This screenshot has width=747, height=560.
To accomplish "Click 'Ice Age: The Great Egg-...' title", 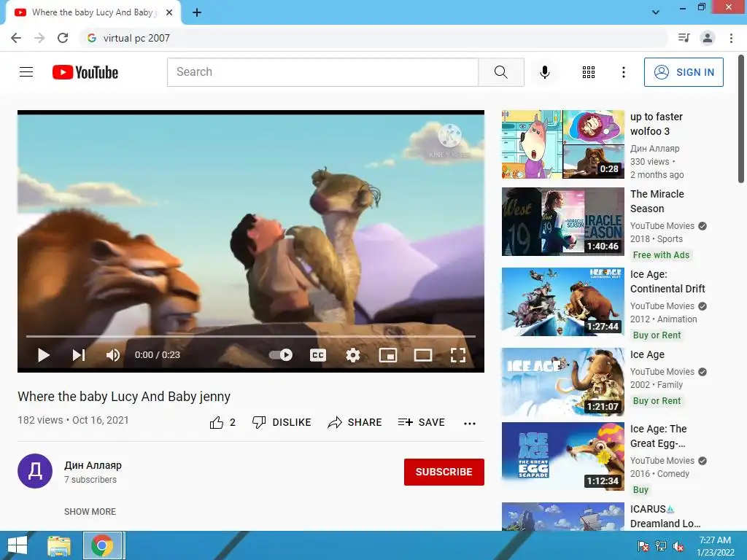I will tap(659, 436).
